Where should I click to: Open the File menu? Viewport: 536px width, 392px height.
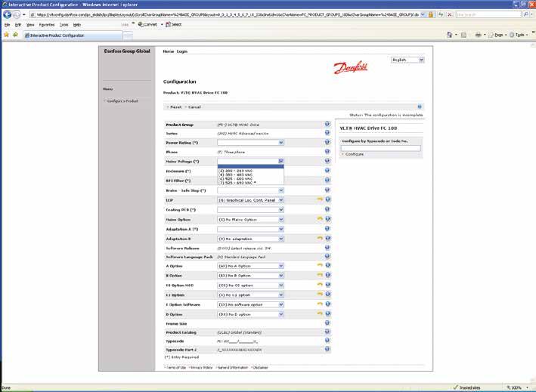7,25
